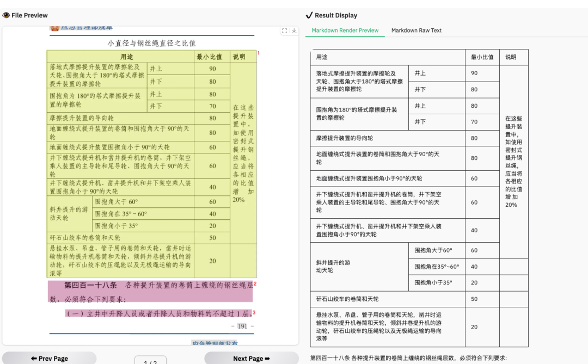
Task: Open the file preview in fullscreen
Action: point(285,30)
